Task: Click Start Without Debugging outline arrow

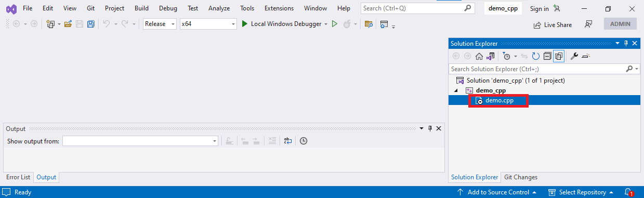Action: coord(335,24)
